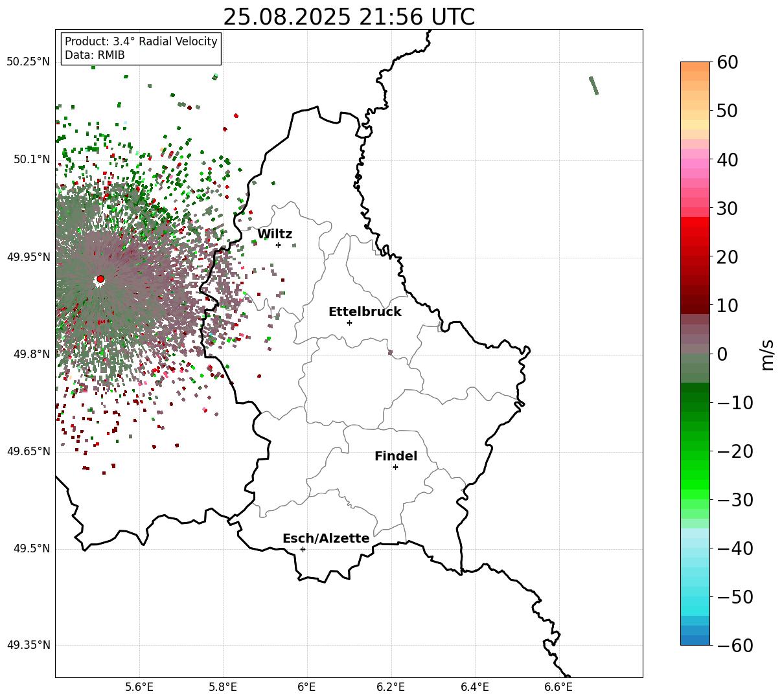The image size is (782, 700).
Task: Click the isolated echo streak in the northeast
Action: point(593,85)
